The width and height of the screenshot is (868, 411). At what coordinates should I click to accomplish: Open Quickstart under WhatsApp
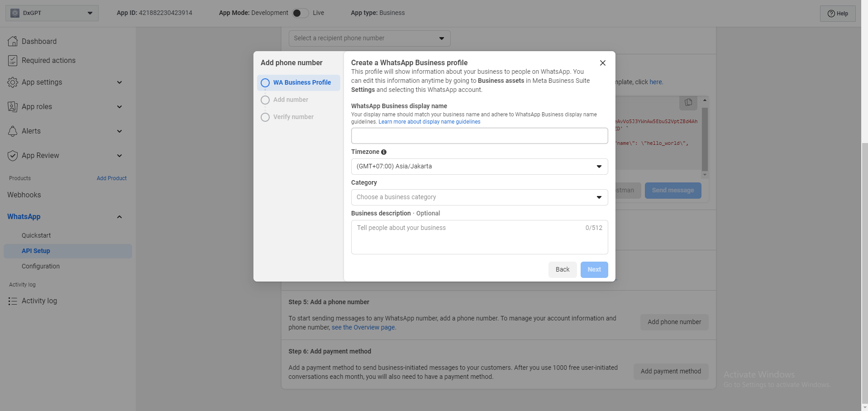pos(36,235)
